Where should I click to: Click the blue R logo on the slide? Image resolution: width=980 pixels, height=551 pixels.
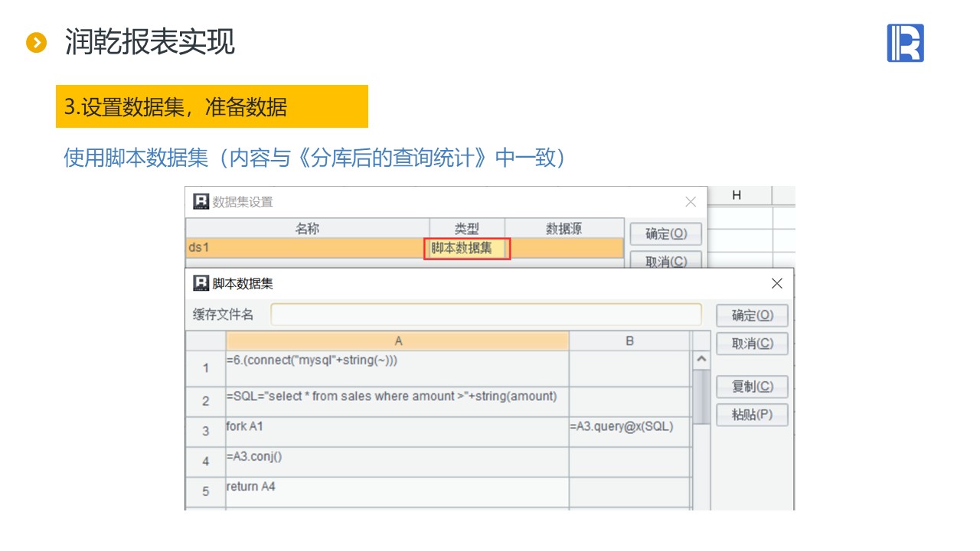tap(906, 43)
